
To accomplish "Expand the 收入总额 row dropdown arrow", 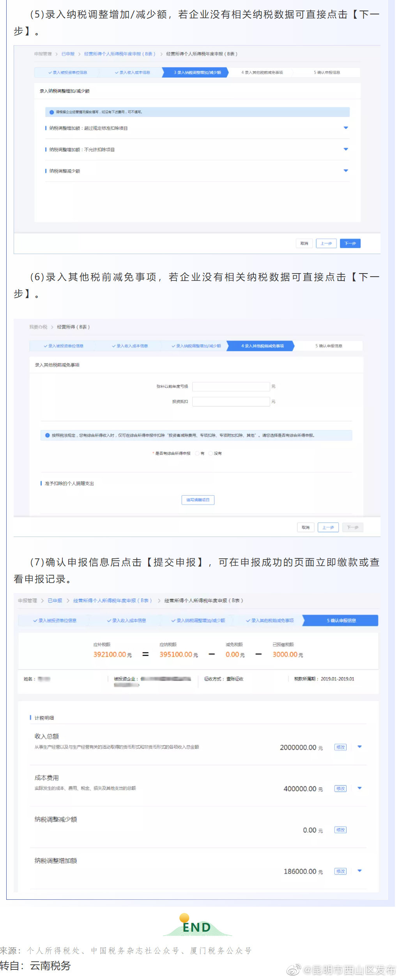I will (x=359, y=747).
